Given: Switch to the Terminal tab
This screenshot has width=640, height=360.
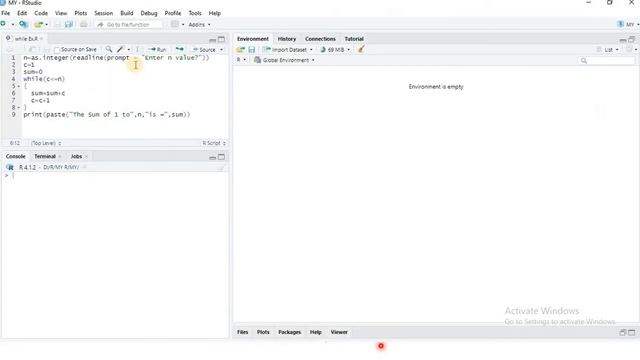Looking at the screenshot, I should point(44,156).
